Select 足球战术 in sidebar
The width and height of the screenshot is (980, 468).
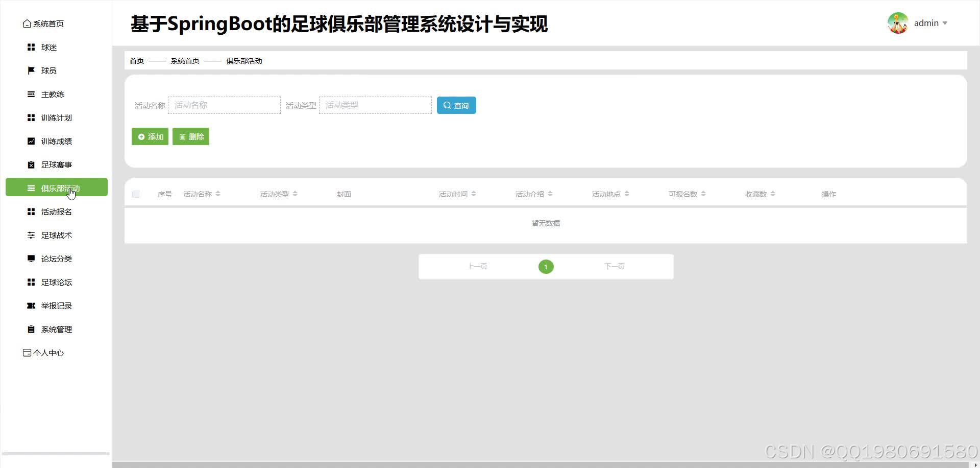57,235
